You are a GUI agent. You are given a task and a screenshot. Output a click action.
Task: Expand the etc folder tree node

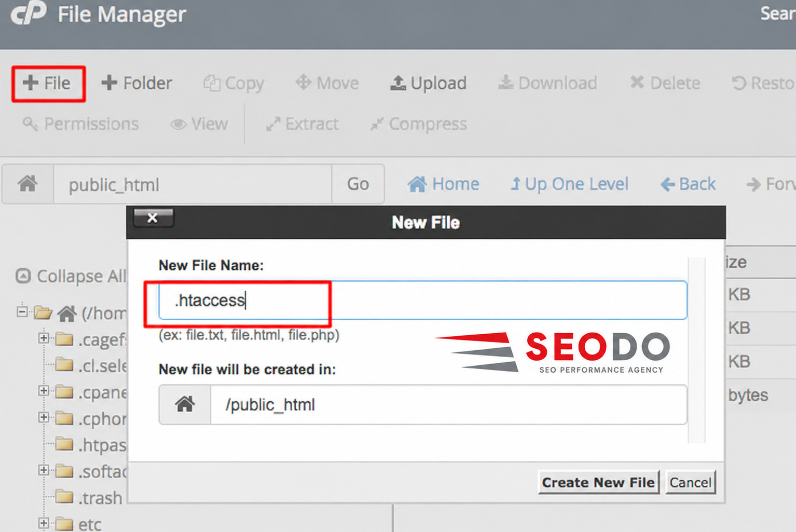[x=44, y=523]
